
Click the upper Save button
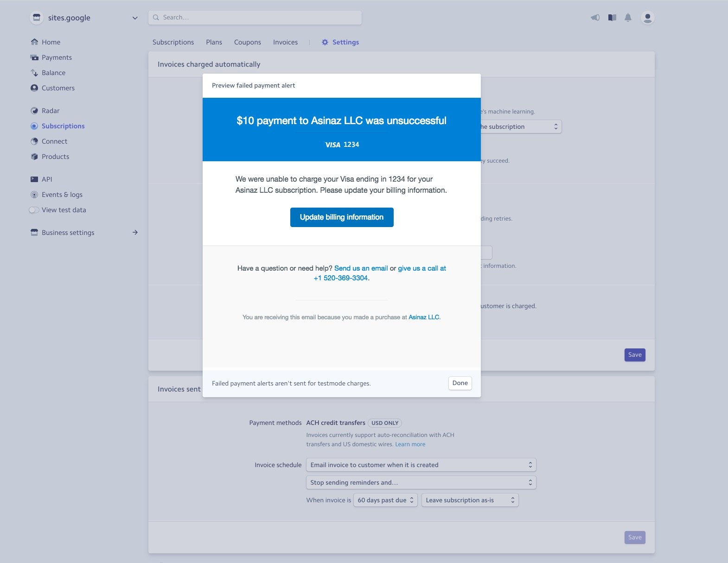635,355
